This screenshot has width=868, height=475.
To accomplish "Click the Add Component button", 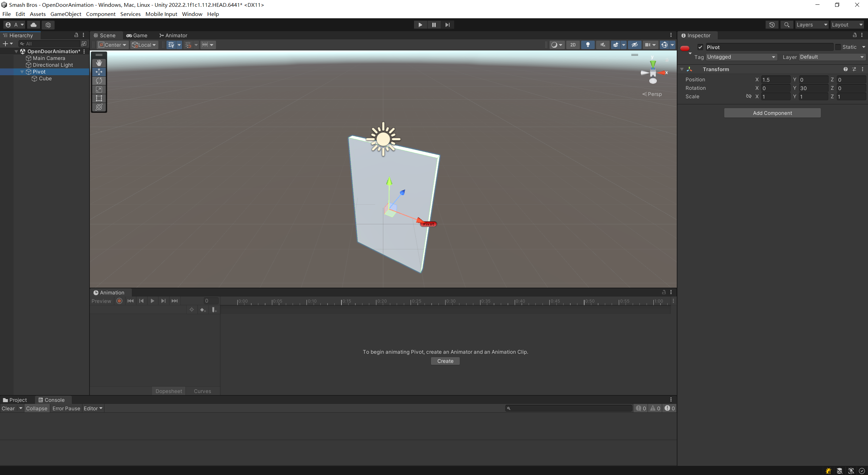I will coord(772,113).
